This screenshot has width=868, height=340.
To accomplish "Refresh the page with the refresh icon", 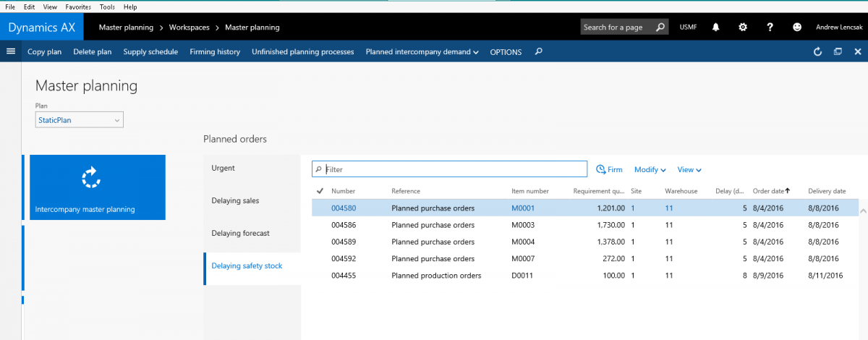I will pos(818,51).
